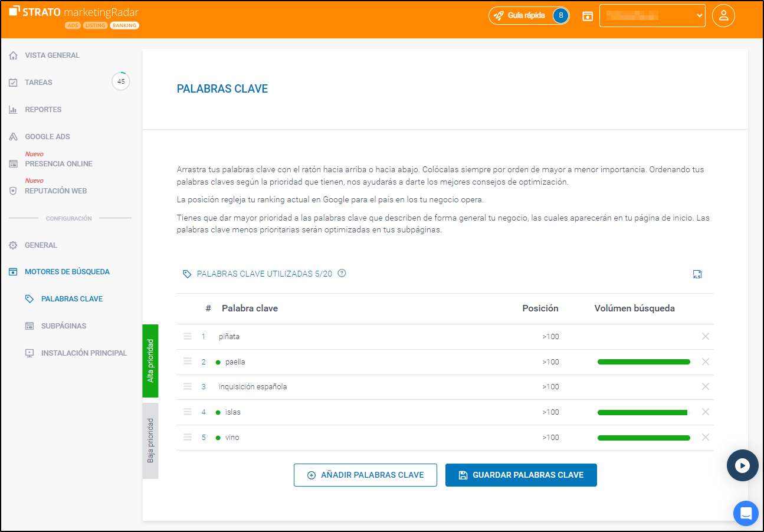Click the drag handle for inquisición española
This screenshot has width=764, height=532.
point(188,387)
